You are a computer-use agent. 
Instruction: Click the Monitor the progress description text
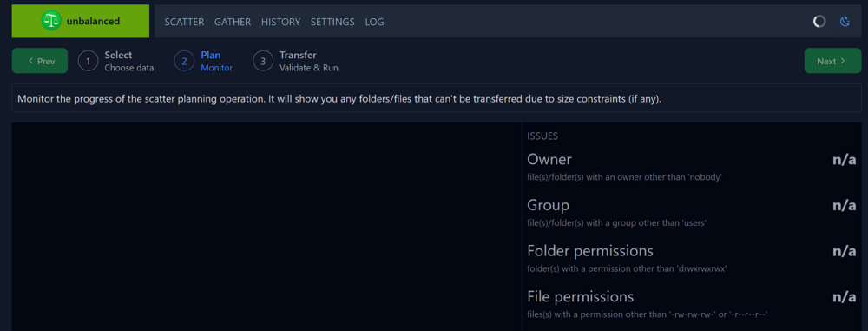(339, 99)
